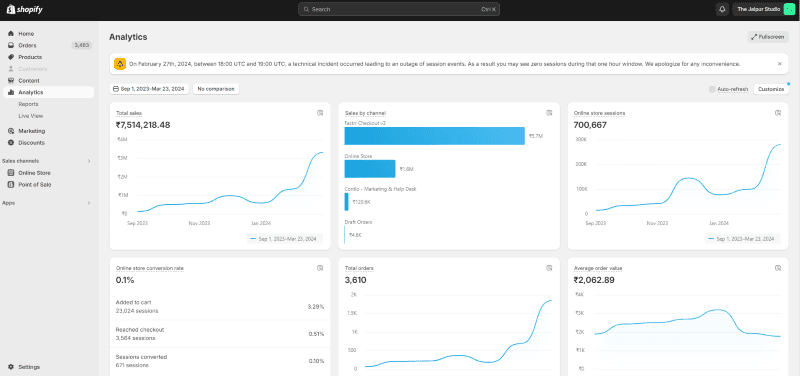Open The Jaipur Studio account menu
The height and width of the screenshot is (376, 800).
(764, 9)
